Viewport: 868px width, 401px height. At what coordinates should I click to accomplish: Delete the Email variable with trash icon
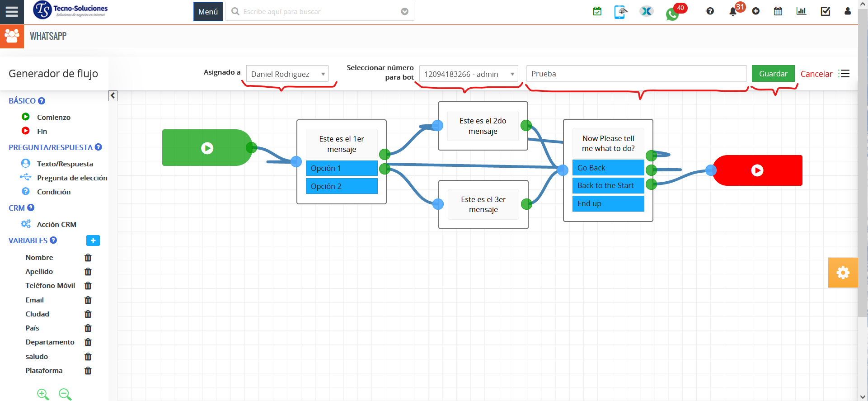tap(88, 300)
